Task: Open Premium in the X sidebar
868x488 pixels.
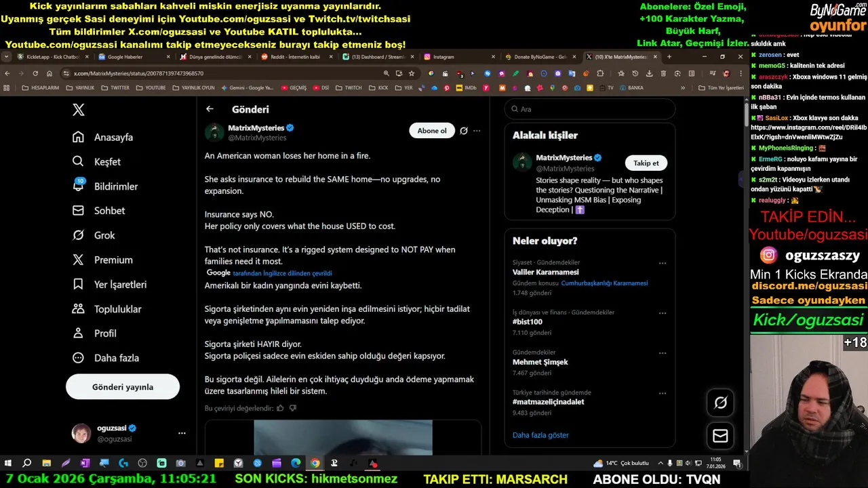Action: point(103,260)
